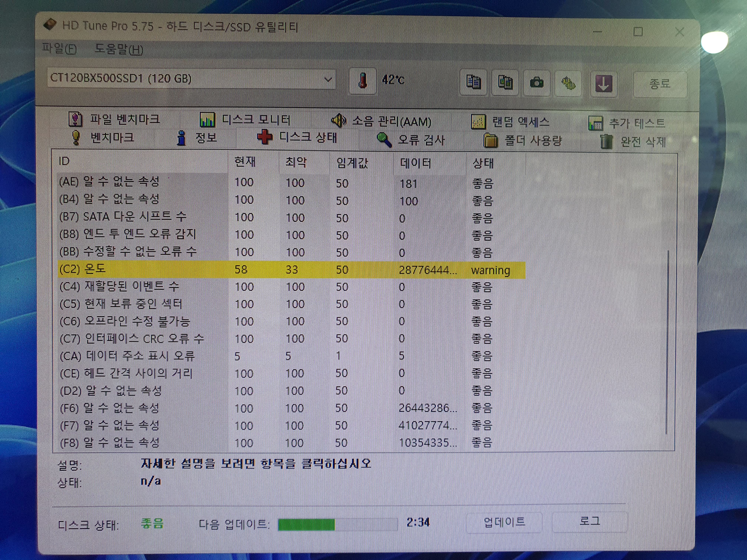Open the drive selection dropdown CT120BX500SSD1
This screenshot has width=747, height=560.
point(192,79)
